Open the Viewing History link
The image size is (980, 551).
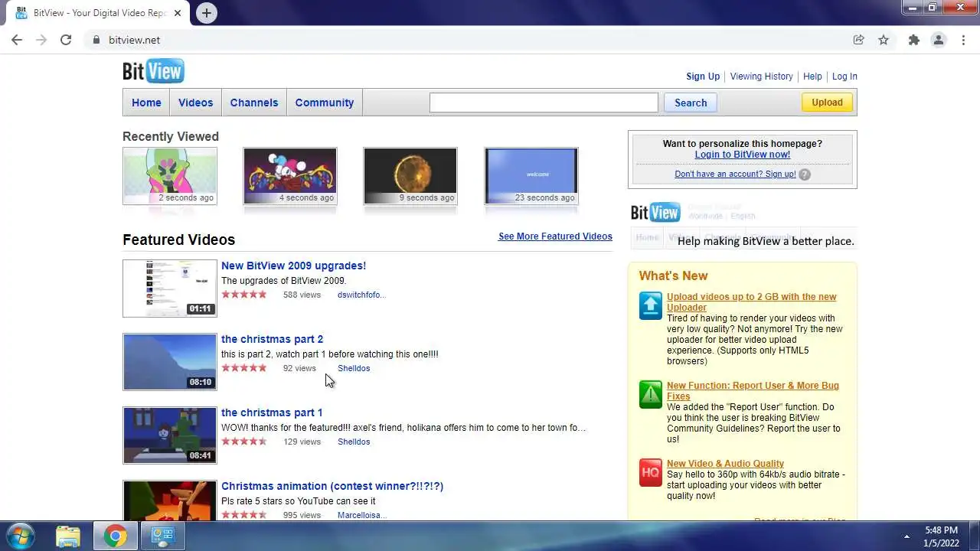[761, 77]
